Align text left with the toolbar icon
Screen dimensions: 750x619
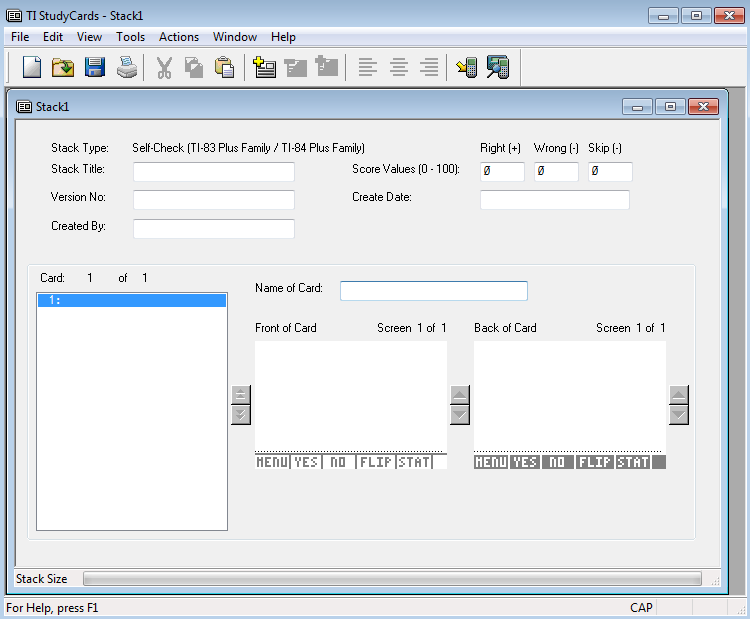coord(367,67)
